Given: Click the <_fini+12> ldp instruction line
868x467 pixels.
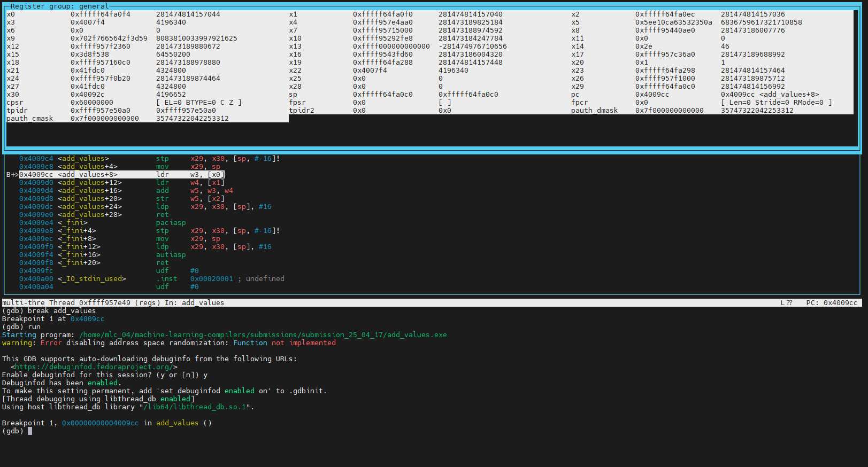Looking at the screenshot, I should click(x=145, y=247).
